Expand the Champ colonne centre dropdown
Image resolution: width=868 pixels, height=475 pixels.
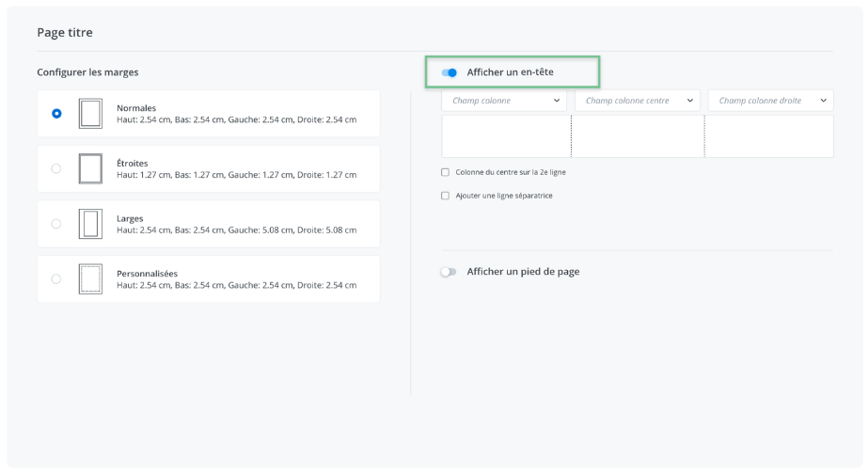coord(637,101)
